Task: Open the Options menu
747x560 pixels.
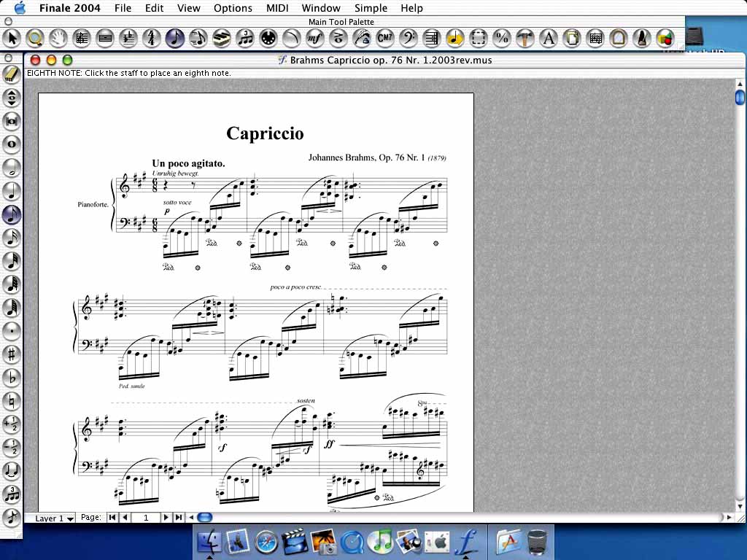Action: (x=233, y=8)
